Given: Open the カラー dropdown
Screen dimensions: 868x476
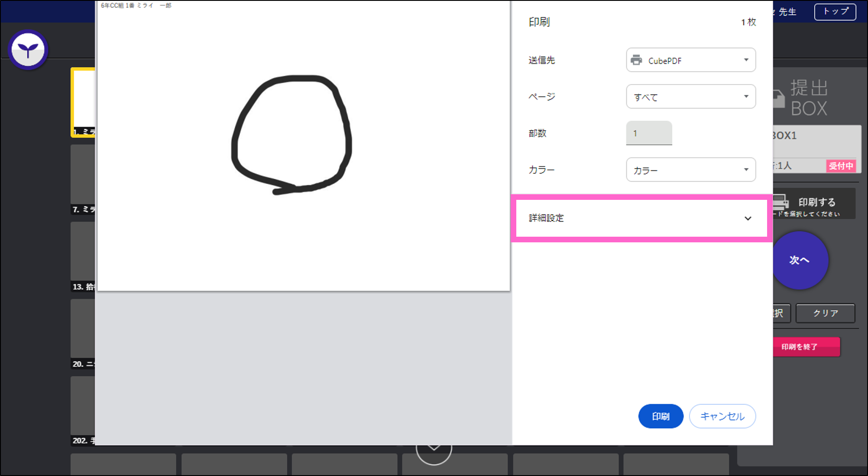Looking at the screenshot, I should [x=690, y=170].
